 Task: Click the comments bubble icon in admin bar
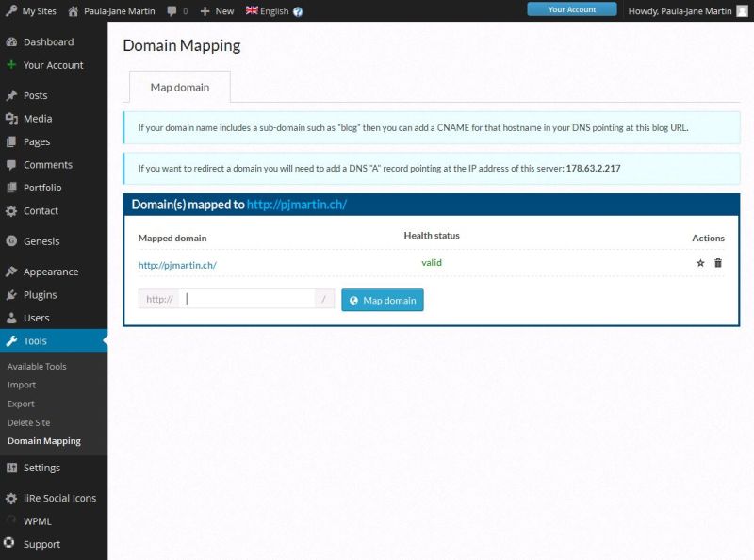[172, 11]
